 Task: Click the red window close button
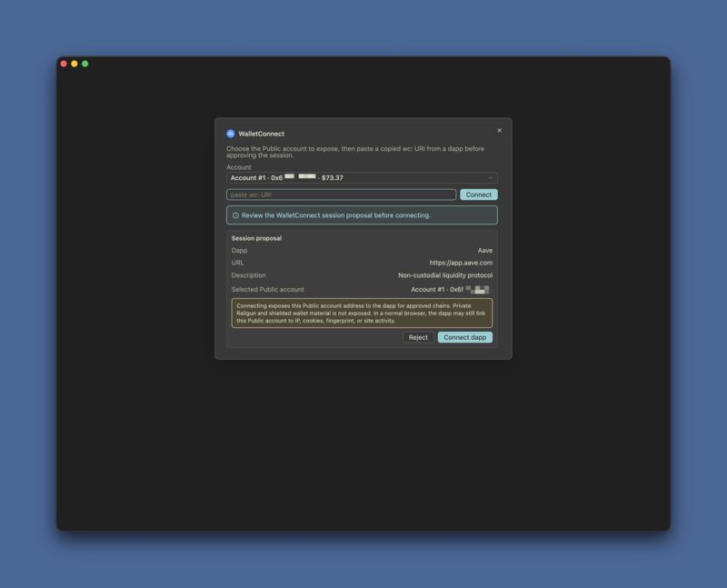pos(64,64)
